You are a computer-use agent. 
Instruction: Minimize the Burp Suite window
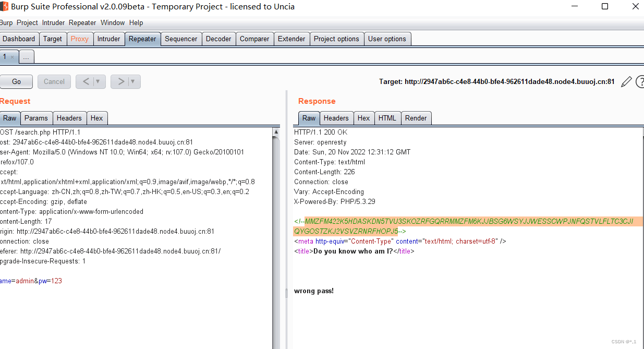[x=575, y=6]
